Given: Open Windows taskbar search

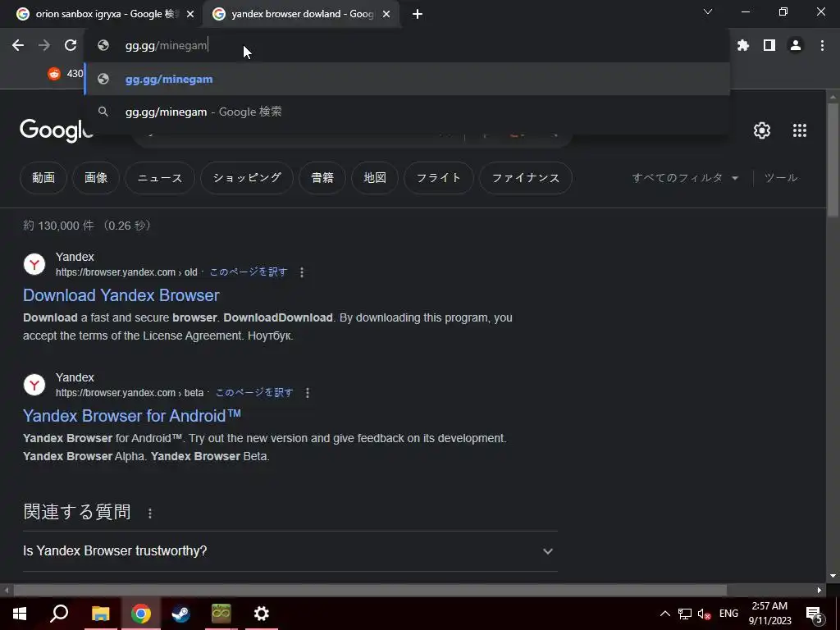Looking at the screenshot, I should coord(59,614).
